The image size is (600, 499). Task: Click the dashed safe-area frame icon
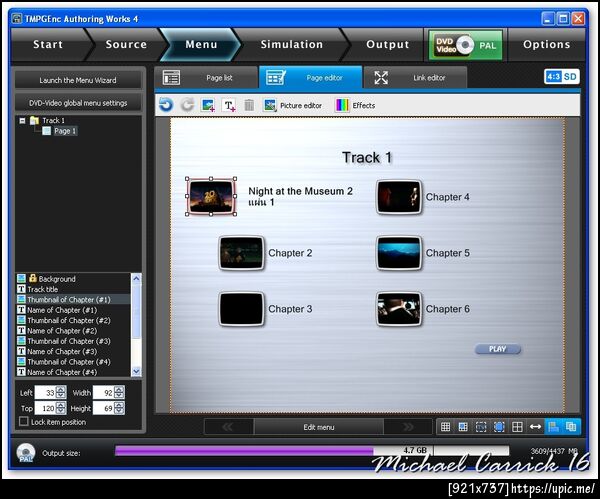coord(481,427)
